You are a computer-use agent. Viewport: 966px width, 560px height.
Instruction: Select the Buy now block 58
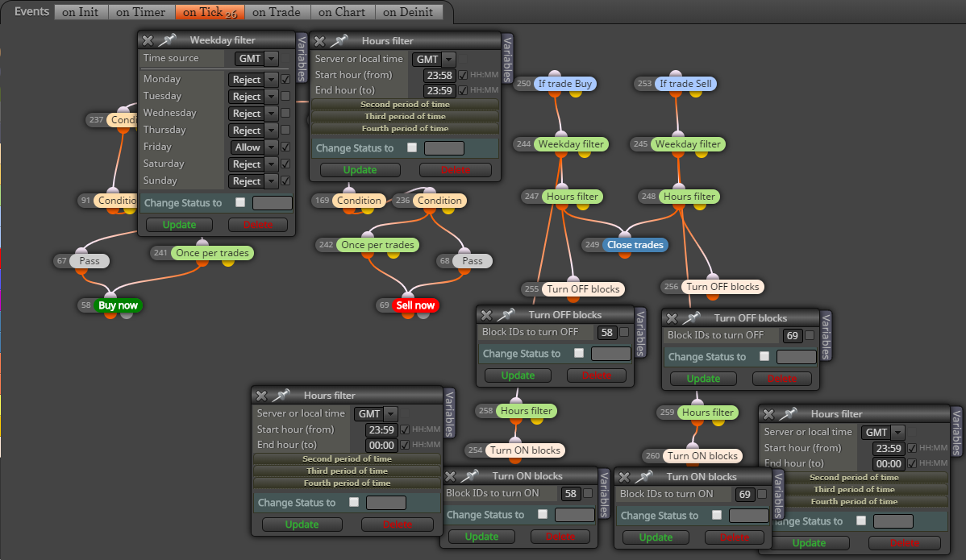(119, 305)
